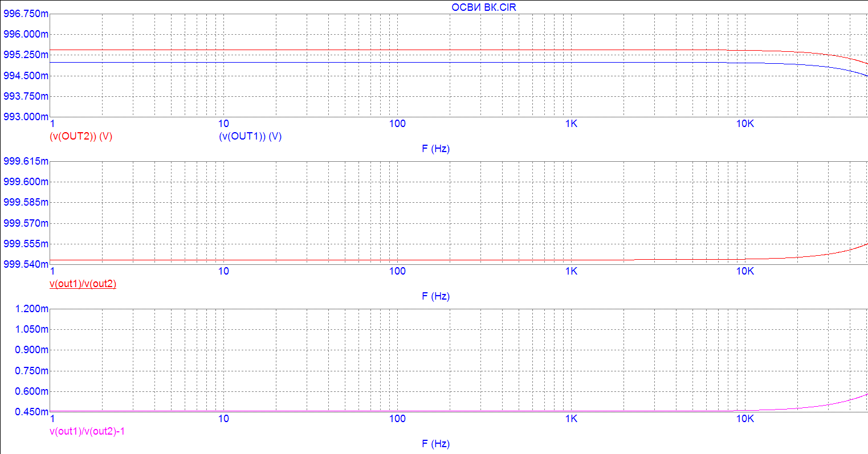Click the 995.250m Y-axis value
Screen dimensions: 868x454
point(26,55)
